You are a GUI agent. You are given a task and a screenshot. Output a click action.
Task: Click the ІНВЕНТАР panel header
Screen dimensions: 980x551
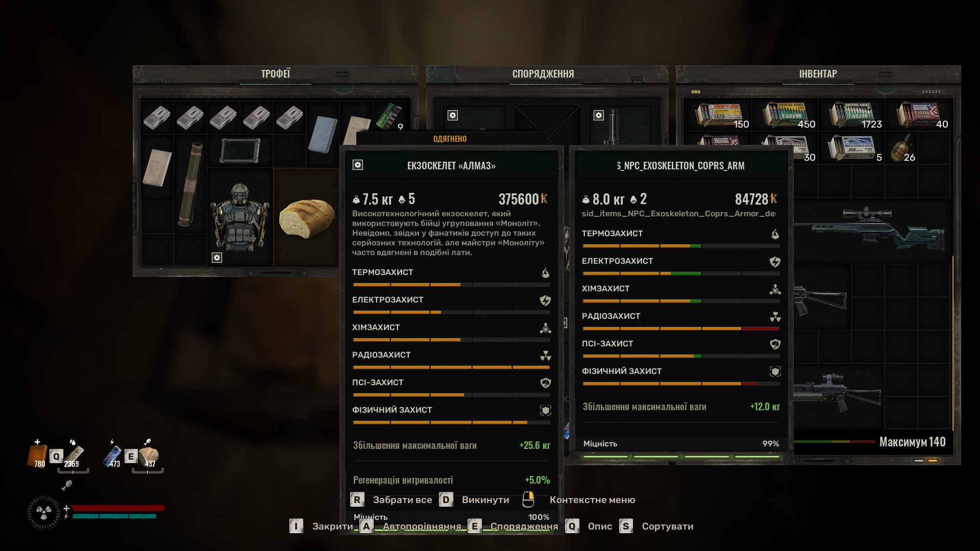(x=818, y=74)
